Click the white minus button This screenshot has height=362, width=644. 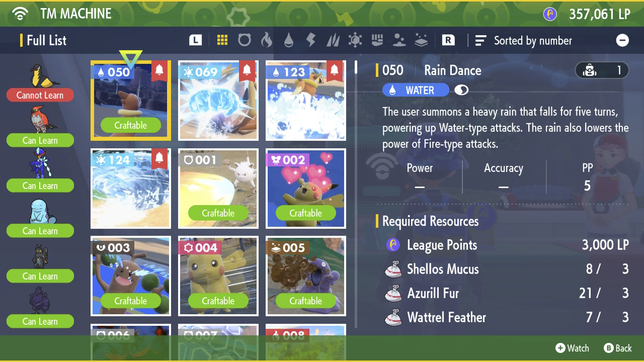click(x=622, y=40)
